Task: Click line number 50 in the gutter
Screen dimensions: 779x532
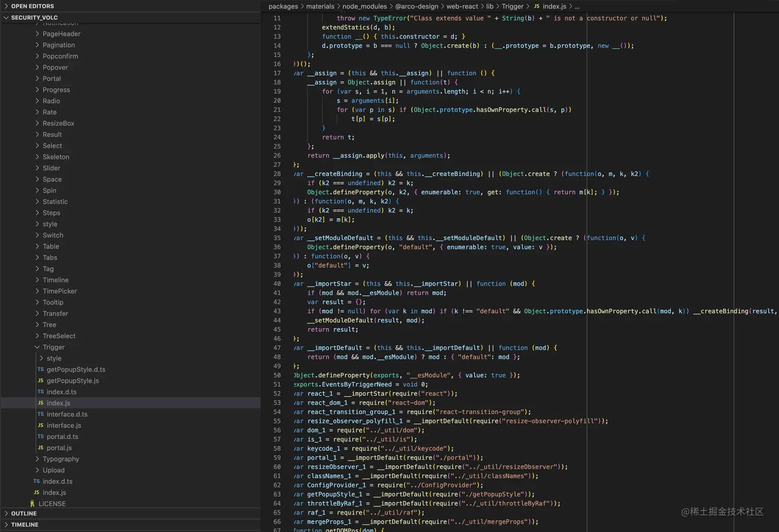Action: click(277, 375)
